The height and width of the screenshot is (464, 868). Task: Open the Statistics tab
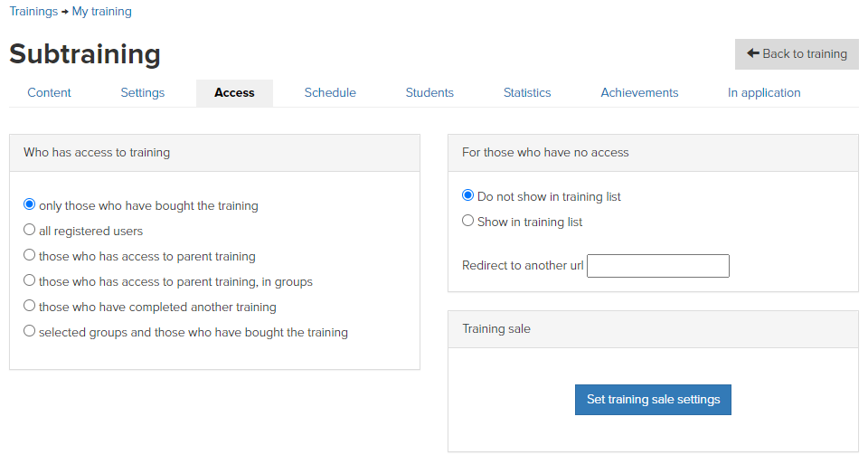[x=527, y=92]
